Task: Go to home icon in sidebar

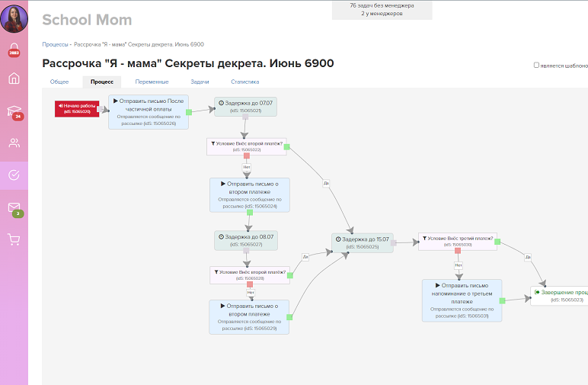Action: click(14, 79)
